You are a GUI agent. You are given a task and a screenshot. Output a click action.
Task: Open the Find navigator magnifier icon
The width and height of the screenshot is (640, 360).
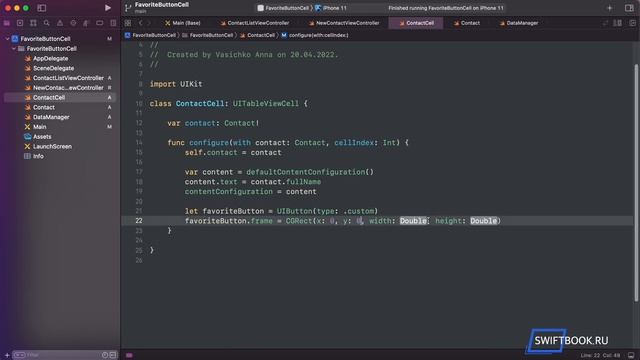point(47,23)
